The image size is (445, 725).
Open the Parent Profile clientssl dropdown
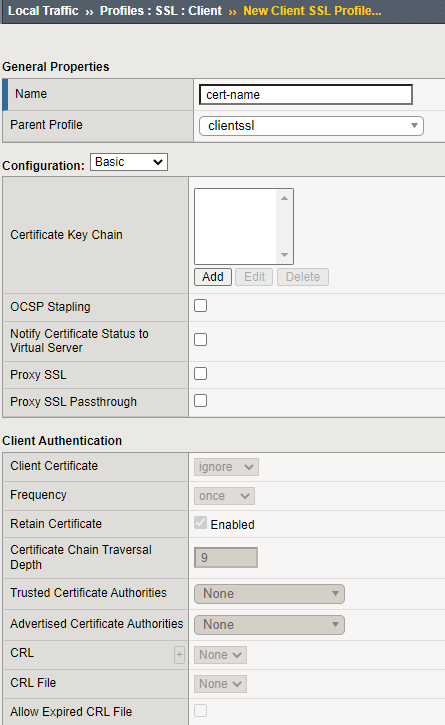311,126
